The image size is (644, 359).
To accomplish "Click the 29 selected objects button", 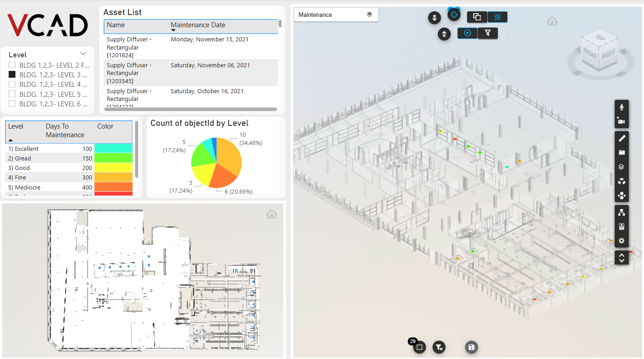I will pos(419,348).
